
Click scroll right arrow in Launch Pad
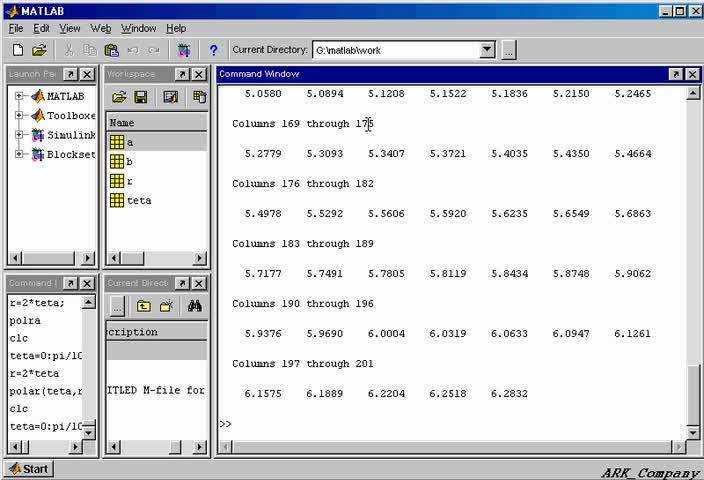[x=88, y=258]
